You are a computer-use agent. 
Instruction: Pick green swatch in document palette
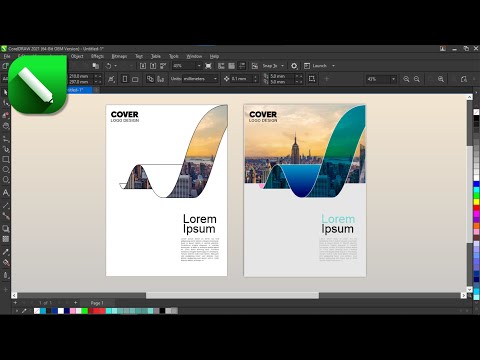coord(85,311)
